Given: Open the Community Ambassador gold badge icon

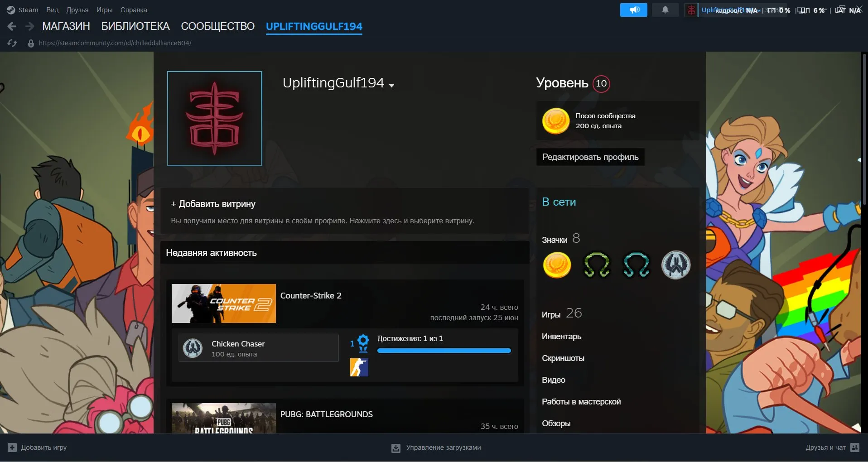Looking at the screenshot, I should coord(556,265).
